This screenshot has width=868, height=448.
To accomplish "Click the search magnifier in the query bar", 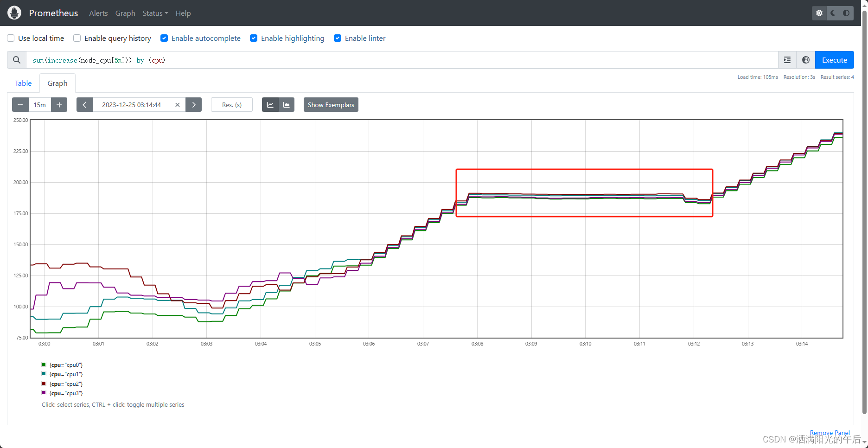I will click(16, 60).
